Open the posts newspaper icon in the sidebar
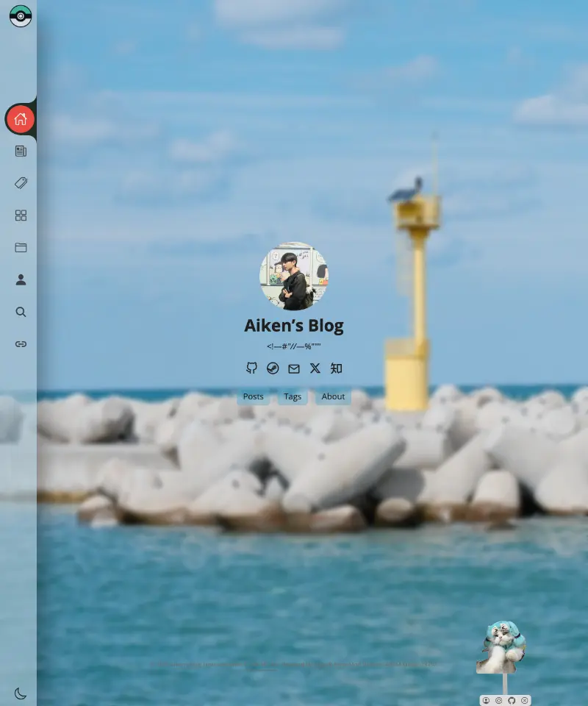The width and height of the screenshot is (588, 706). point(21,151)
